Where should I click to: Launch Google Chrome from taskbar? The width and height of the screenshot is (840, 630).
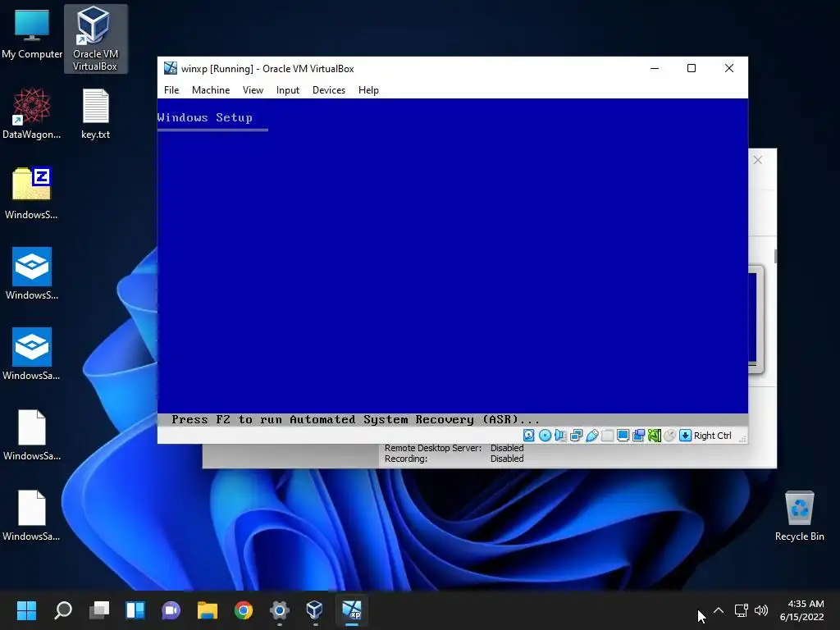pyautogui.click(x=243, y=610)
